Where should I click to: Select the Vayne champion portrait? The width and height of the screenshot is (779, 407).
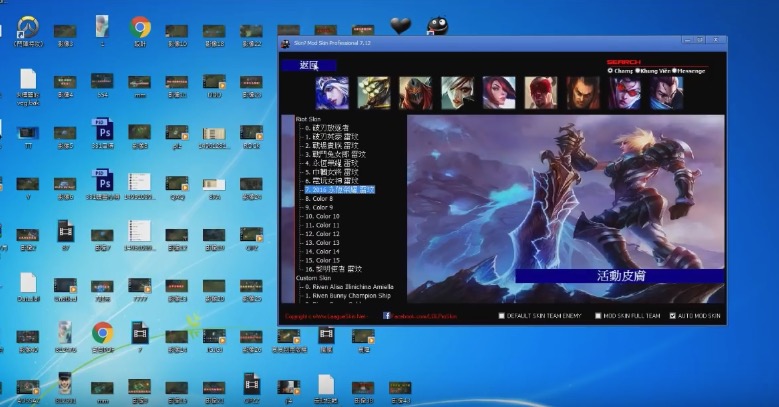click(x=624, y=93)
